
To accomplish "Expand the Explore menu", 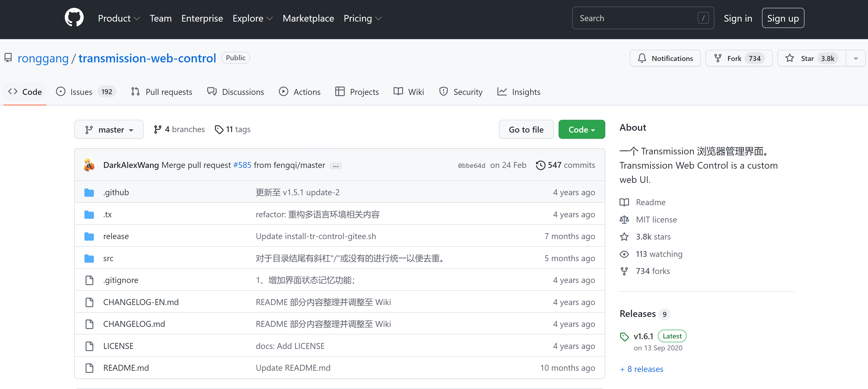I will pyautogui.click(x=253, y=18).
